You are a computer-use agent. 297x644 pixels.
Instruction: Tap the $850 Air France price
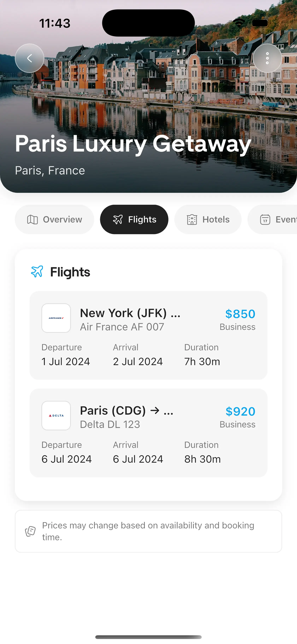[240, 314]
